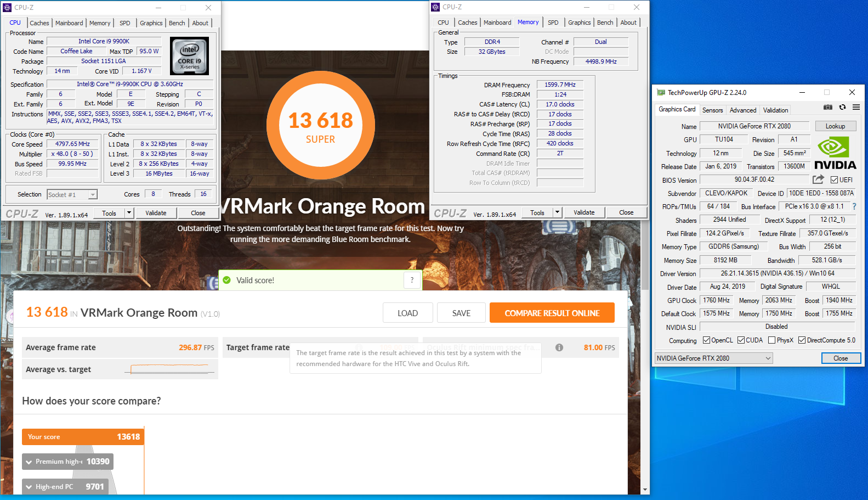The height and width of the screenshot is (500, 868).
Task: Click the left CPU-Z window app icon
Action: [x=7, y=8]
